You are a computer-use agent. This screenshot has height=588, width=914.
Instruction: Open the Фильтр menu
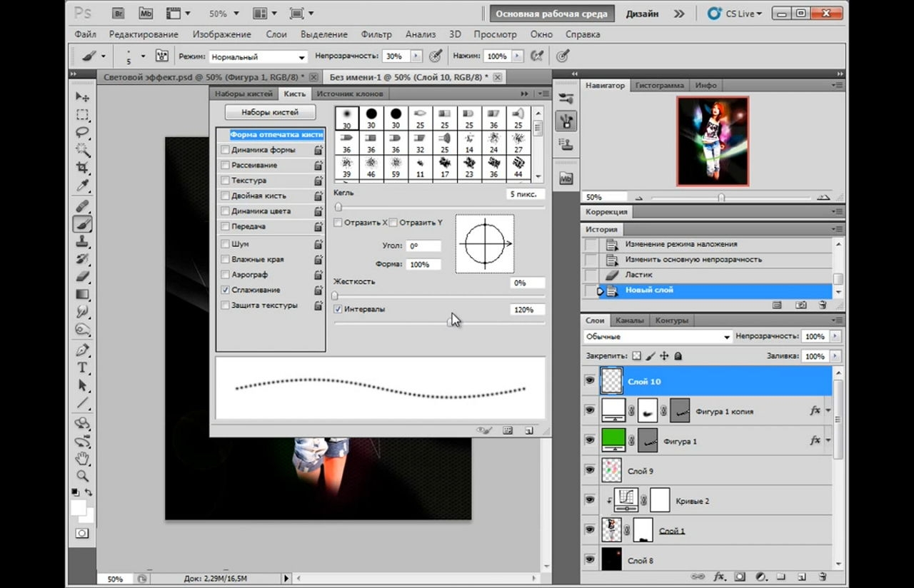tap(376, 34)
